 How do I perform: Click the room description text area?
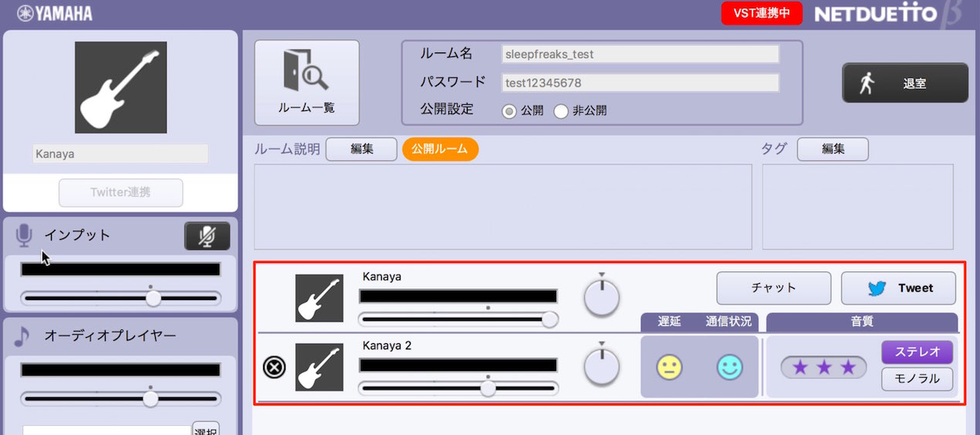[x=503, y=207]
